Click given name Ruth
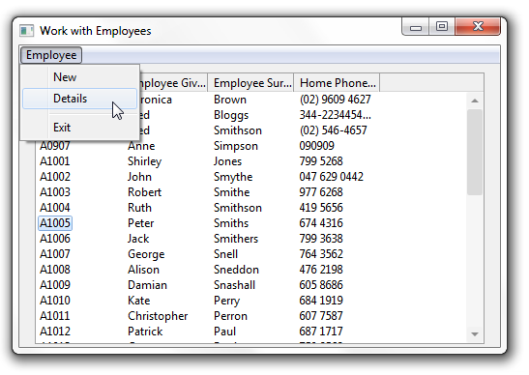This screenshot has width=529, height=375. (x=139, y=208)
